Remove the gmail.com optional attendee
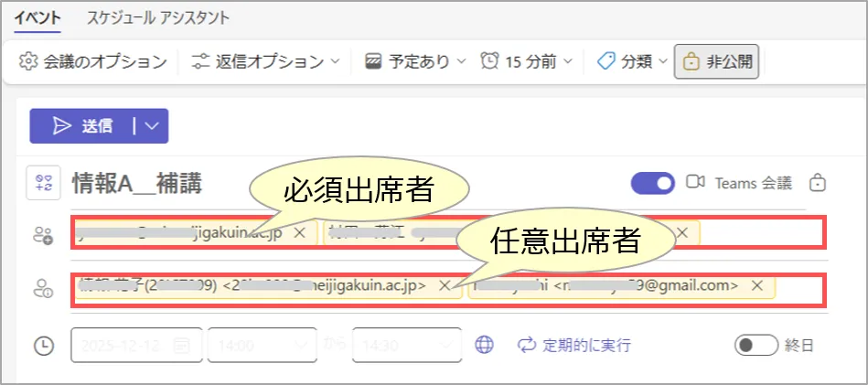The width and height of the screenshot is (868, 385). coord(756,286)
